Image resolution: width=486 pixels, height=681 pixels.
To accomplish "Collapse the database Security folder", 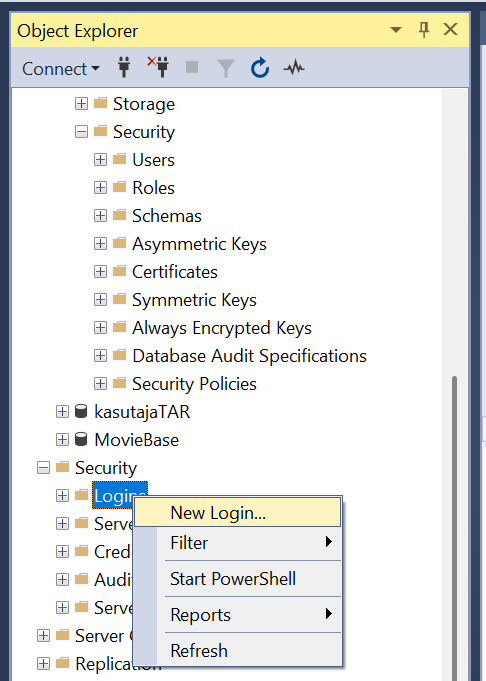I will pos(81,132).
